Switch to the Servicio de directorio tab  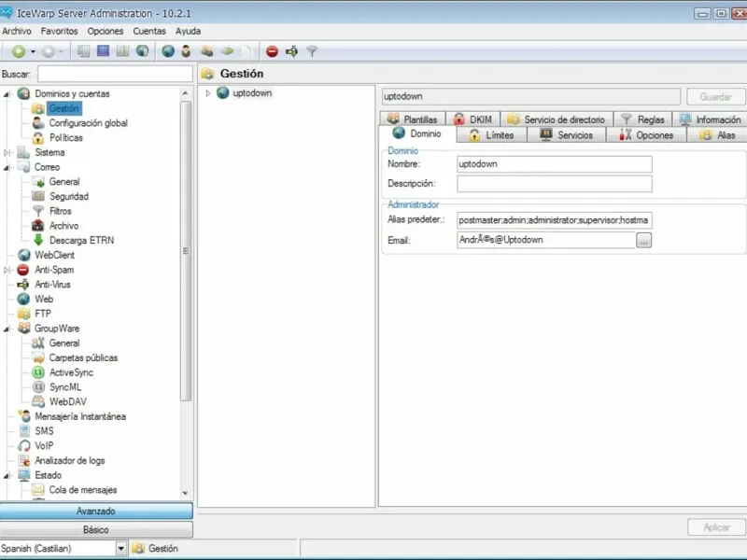pyautogui.click(x=557, y=119)
